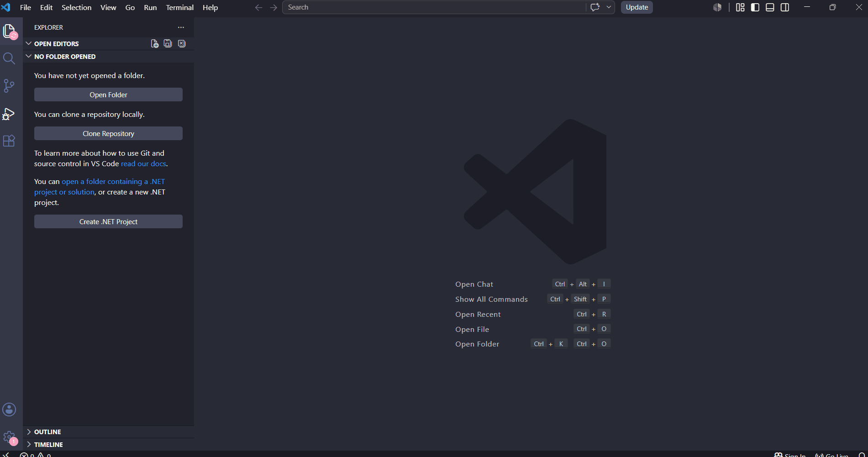Go forward with the right arrow
The width and height of the screenshot is (868, 457).
274,7
